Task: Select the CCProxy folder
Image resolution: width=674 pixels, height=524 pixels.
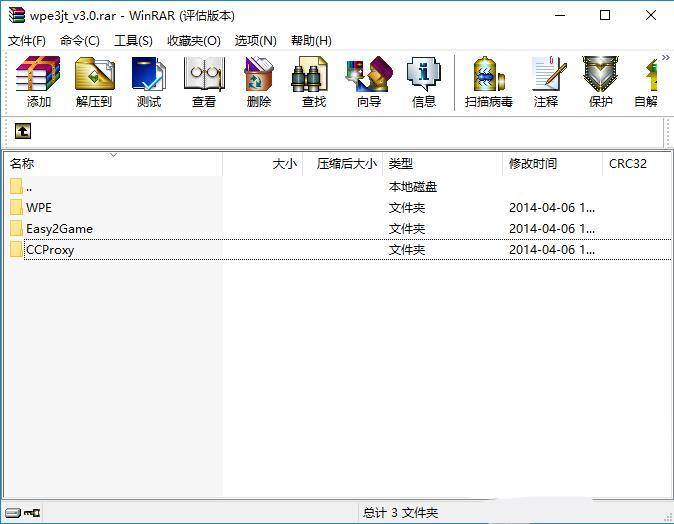Action: 339,250
